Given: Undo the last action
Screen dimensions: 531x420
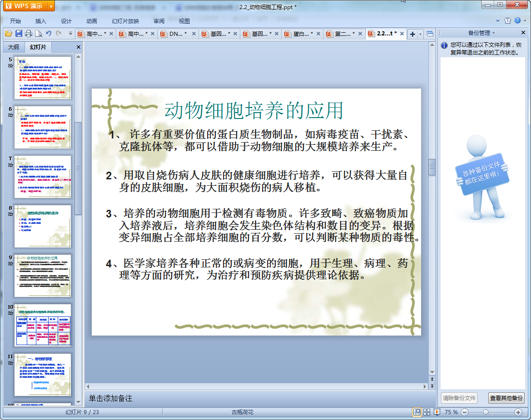Looking at the screenshot, I should [49, 34].
